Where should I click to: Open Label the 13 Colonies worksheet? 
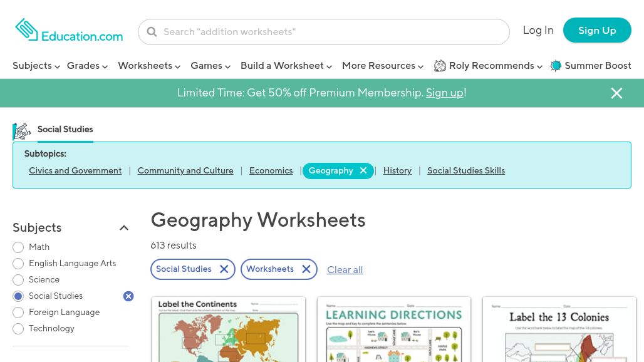[559, 329]
